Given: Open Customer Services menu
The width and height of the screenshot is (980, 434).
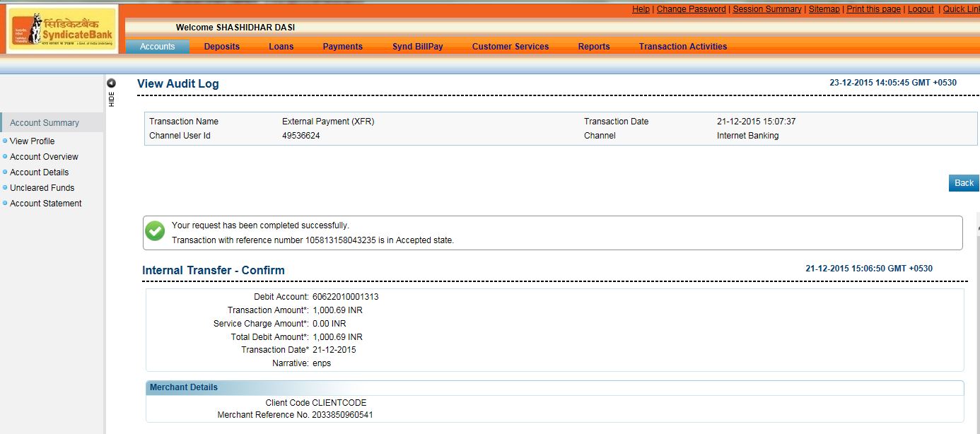Looking at the screenshot, I should point(510,47).
